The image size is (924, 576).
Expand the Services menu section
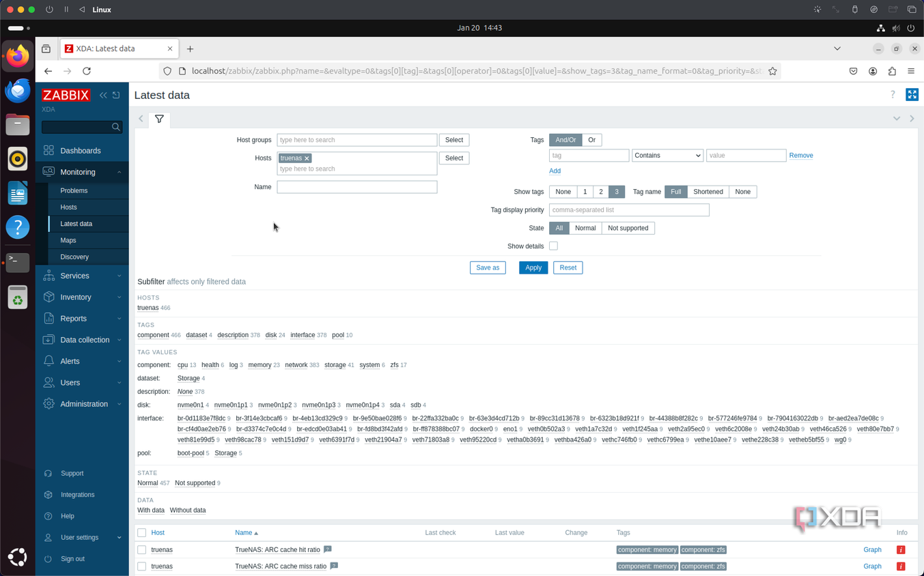pyautogui.click(x=82, y=276)
